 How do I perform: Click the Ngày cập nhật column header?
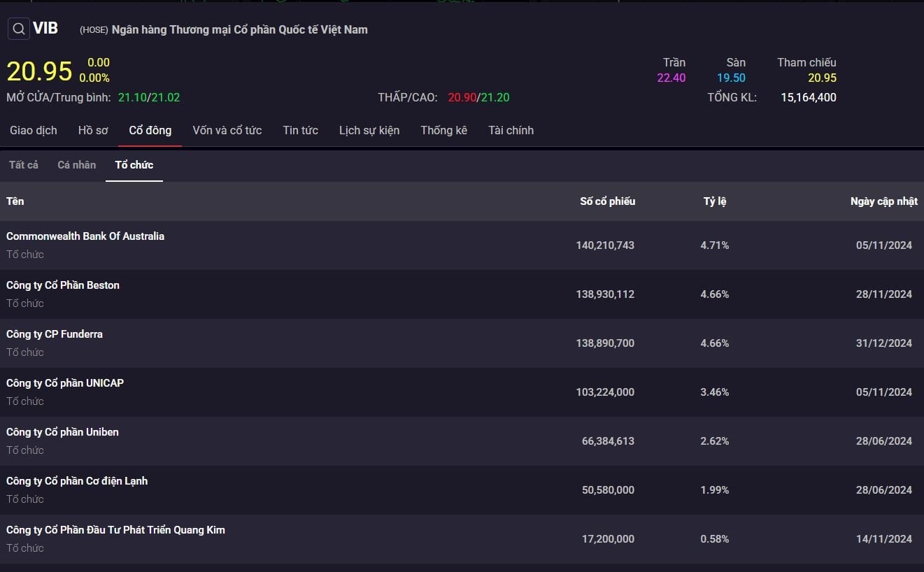884,201
